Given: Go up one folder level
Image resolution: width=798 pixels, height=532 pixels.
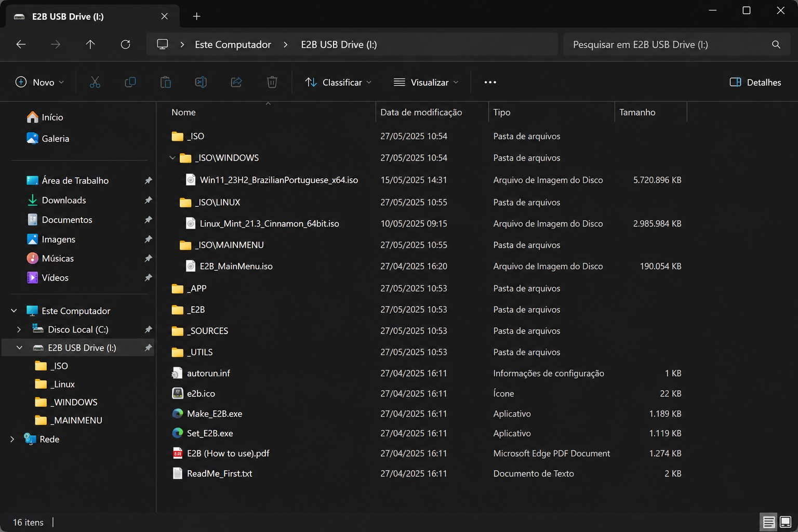Looking at the screenshot, I should coord(90,45).
